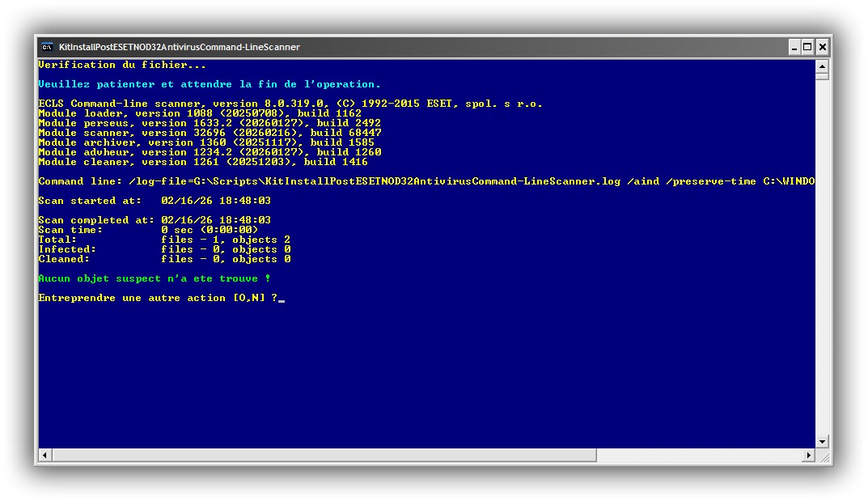Close the KitInstallPost console window
The width and height of the screenshot is (868, 501).
click(823, 47)
